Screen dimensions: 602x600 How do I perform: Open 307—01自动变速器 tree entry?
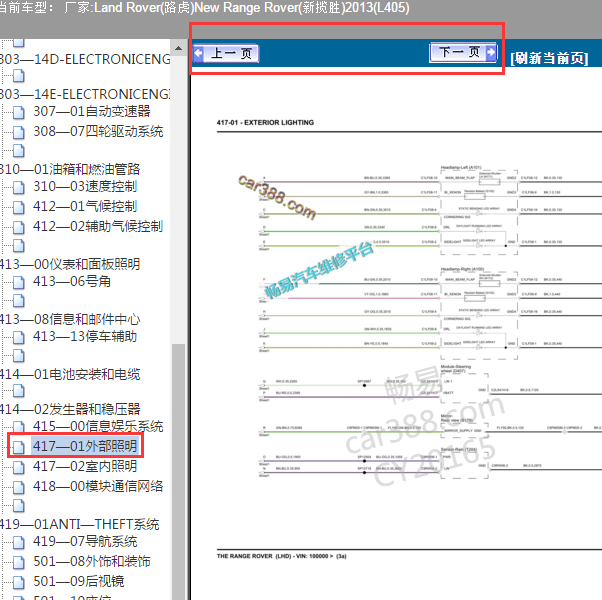tap(92, 111)
